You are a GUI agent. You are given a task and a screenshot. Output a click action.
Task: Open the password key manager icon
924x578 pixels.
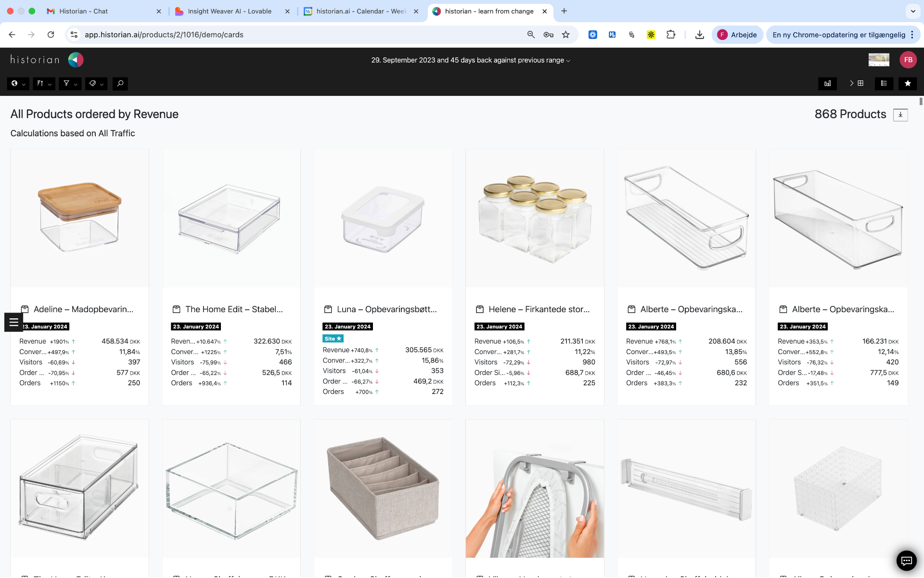click(549, 35)
